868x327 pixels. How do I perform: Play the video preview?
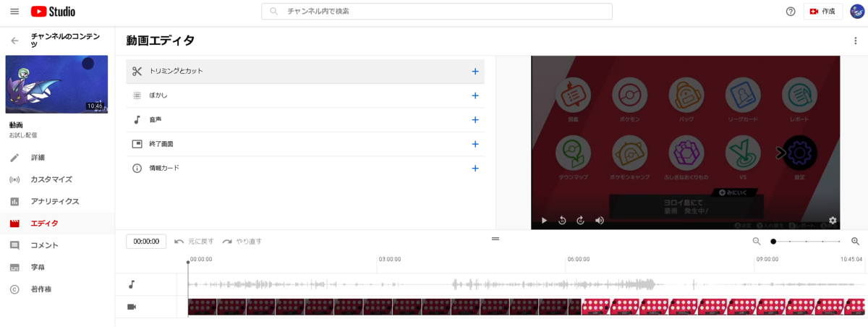point(545,220)
